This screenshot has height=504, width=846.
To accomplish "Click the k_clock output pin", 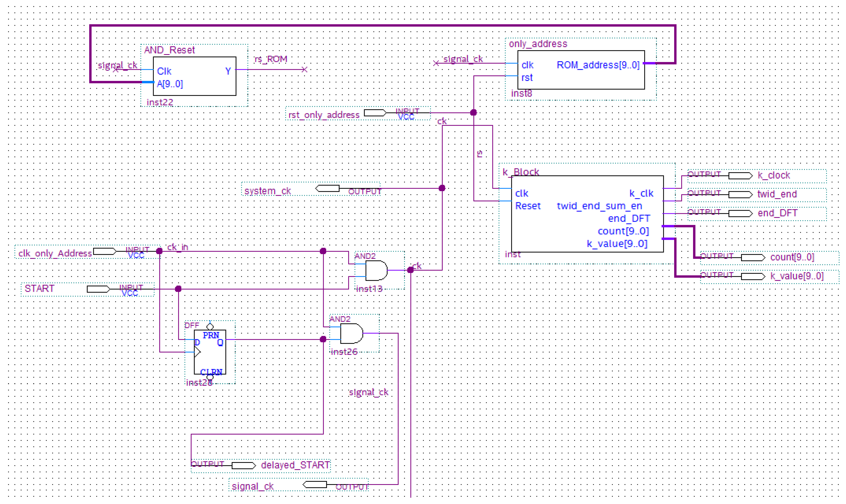I will (x=740, y=176).
